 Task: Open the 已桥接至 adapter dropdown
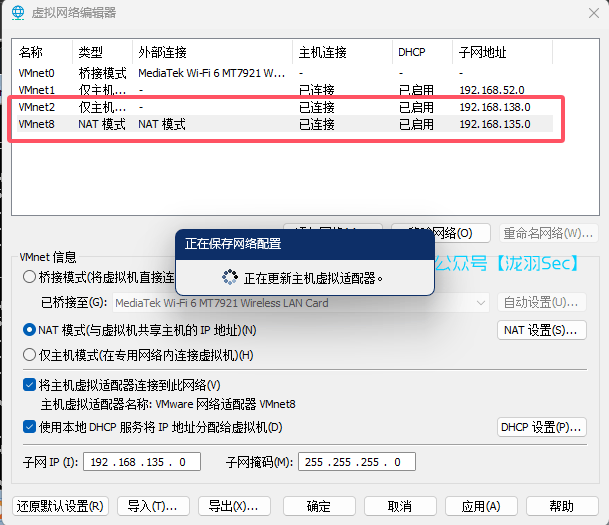point(301,303)
